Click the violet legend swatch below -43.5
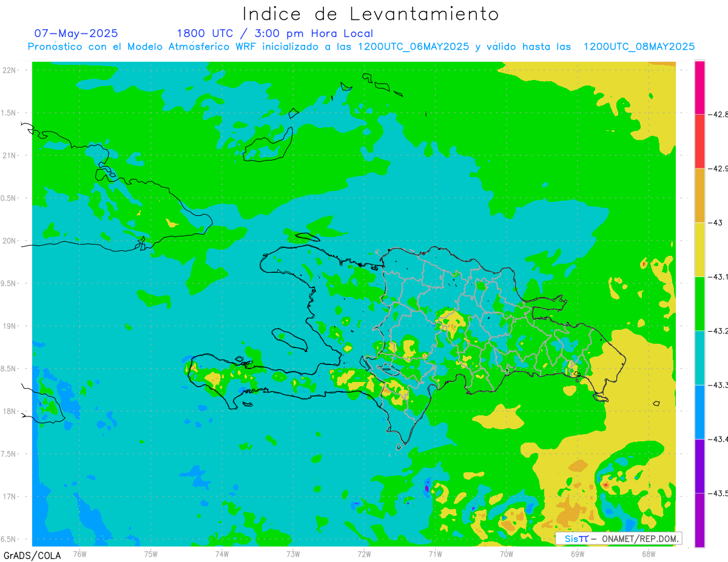The height and width of the screenshot is (562, 728). tap(699, 520)
